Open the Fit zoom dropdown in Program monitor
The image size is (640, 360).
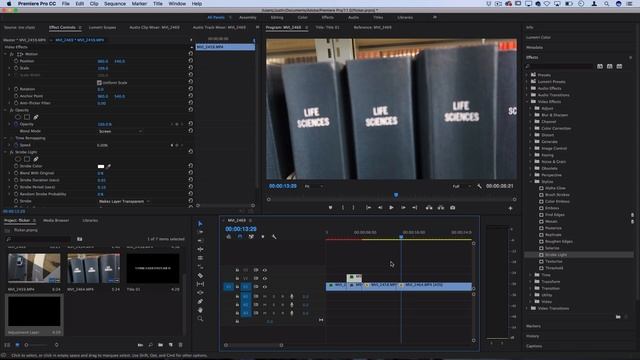point(314,186)
